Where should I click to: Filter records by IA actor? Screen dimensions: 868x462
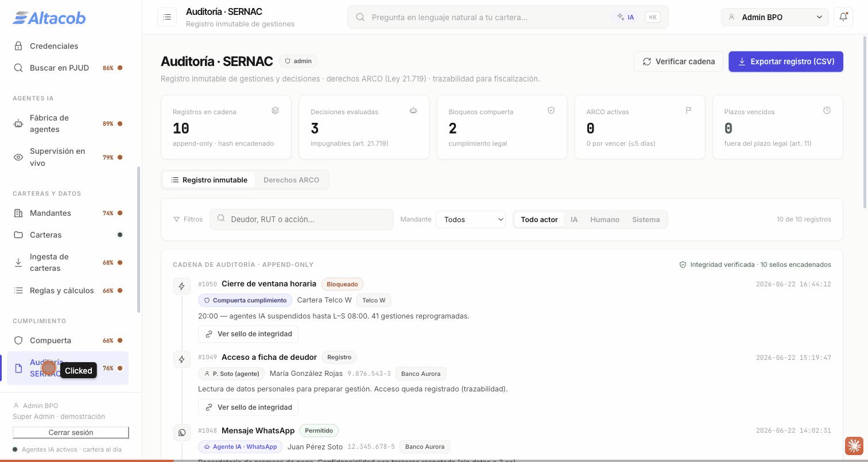click(574, 219)
